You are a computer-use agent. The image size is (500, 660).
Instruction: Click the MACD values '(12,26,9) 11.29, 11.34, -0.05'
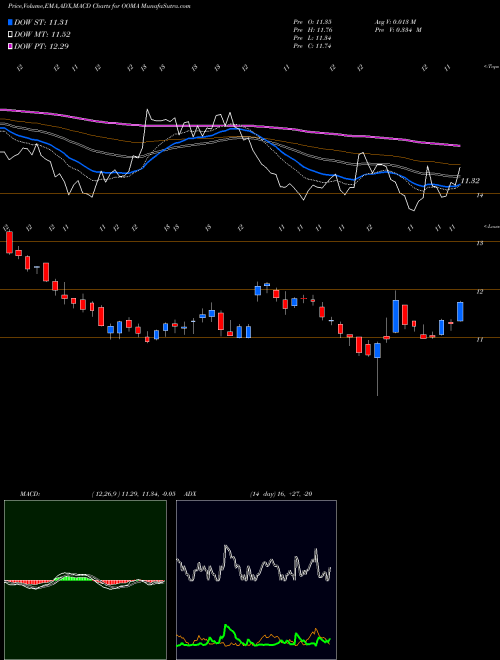133,494
